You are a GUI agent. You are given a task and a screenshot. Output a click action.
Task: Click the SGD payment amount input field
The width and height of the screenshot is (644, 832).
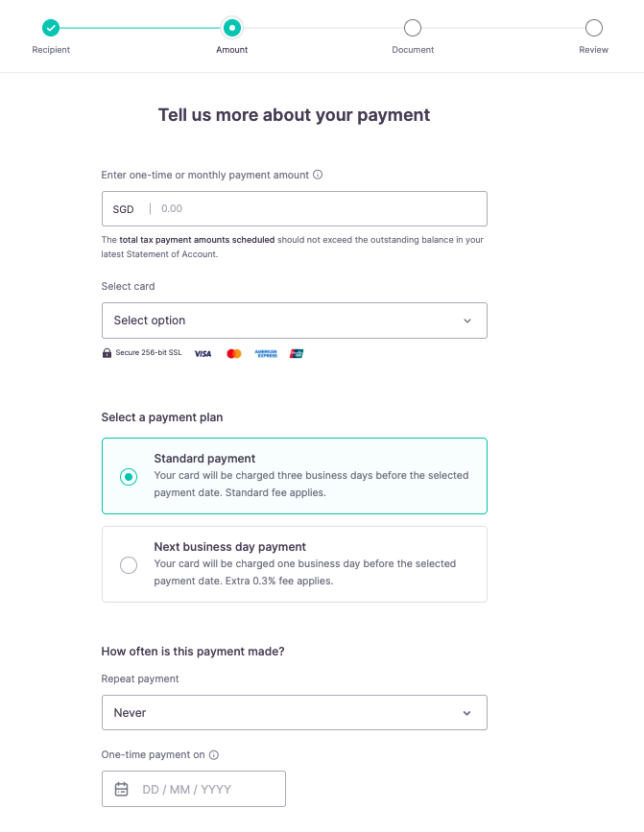point(317,209)
